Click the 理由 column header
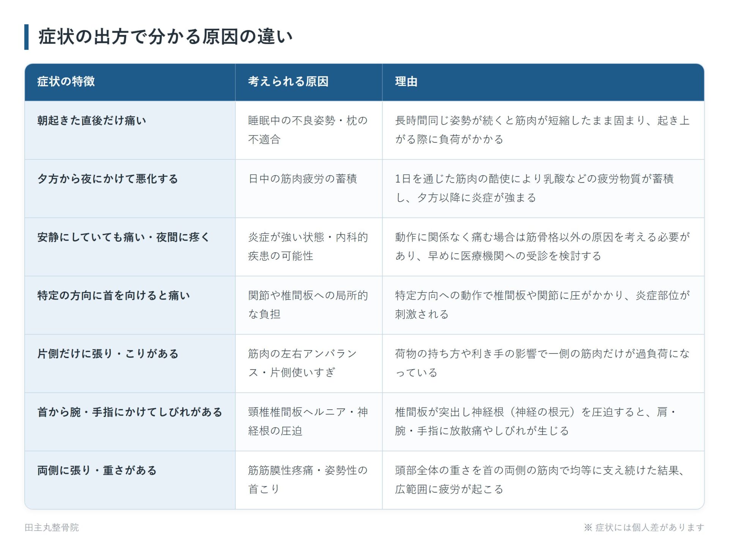The image size is (729, 560). pos(543,82)
